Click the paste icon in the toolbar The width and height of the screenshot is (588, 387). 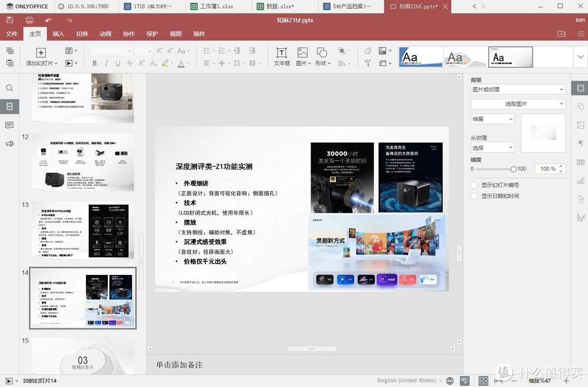point(10,63)
